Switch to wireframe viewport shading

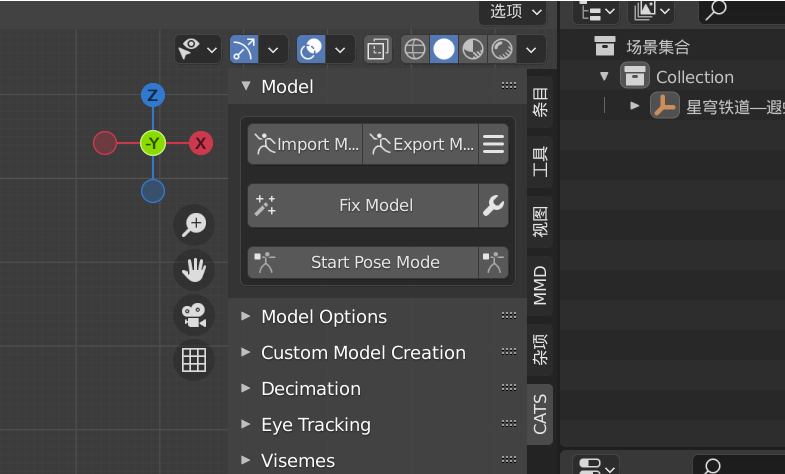[415, 49]
